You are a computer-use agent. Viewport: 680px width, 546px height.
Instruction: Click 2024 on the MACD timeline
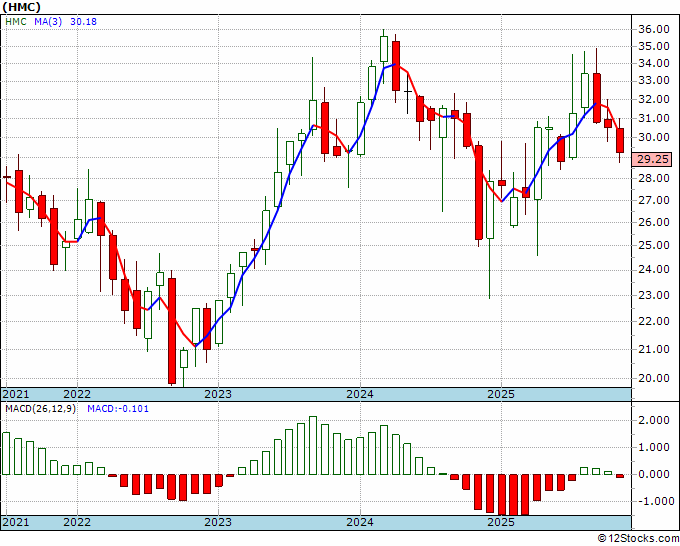(360, 522)
